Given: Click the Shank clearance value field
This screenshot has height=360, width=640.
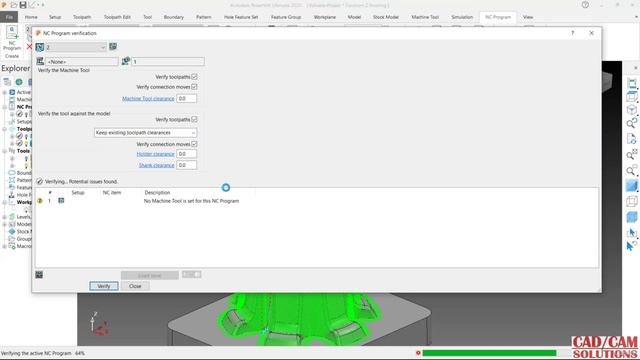Looking at the screenshot, I should tap(187, 165).
